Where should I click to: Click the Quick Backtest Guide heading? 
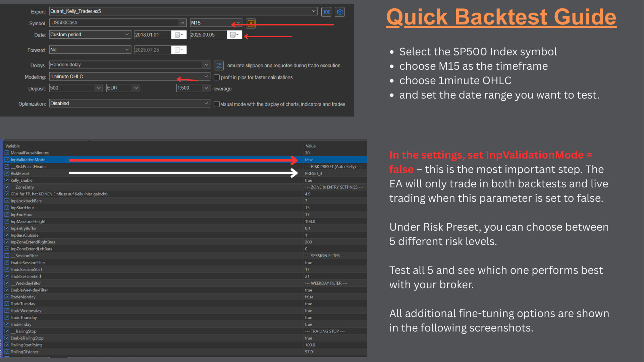click(x=501, y=17)
